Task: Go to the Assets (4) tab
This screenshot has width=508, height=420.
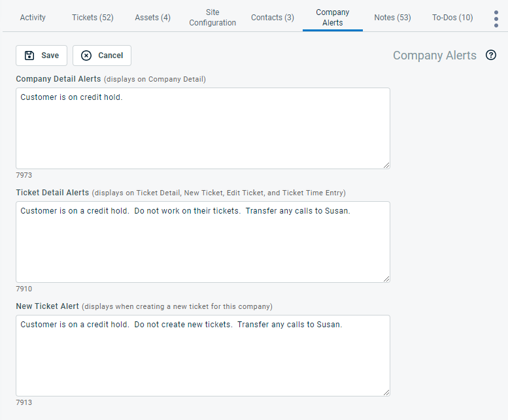Action: 152,18
